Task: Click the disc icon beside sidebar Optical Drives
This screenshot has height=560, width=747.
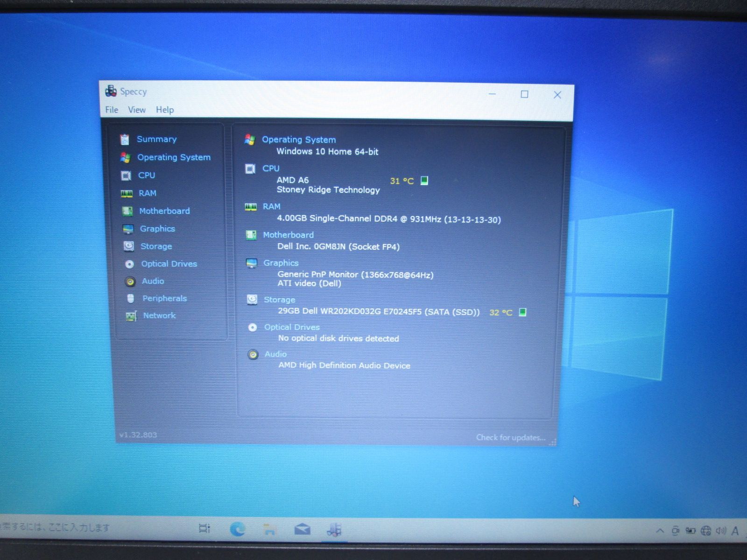Action: (x=129, y=264)
